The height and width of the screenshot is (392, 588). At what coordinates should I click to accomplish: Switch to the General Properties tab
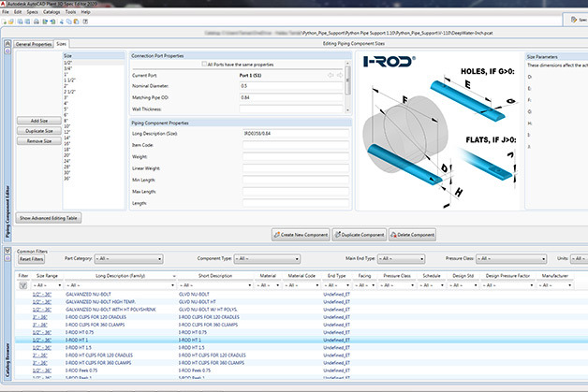pyautogui.click(x=34, y=44)
